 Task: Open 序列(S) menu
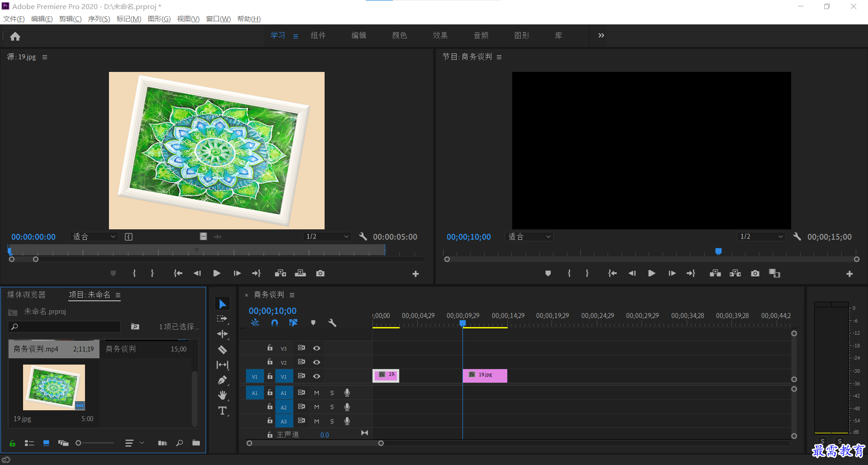(99, 19)
